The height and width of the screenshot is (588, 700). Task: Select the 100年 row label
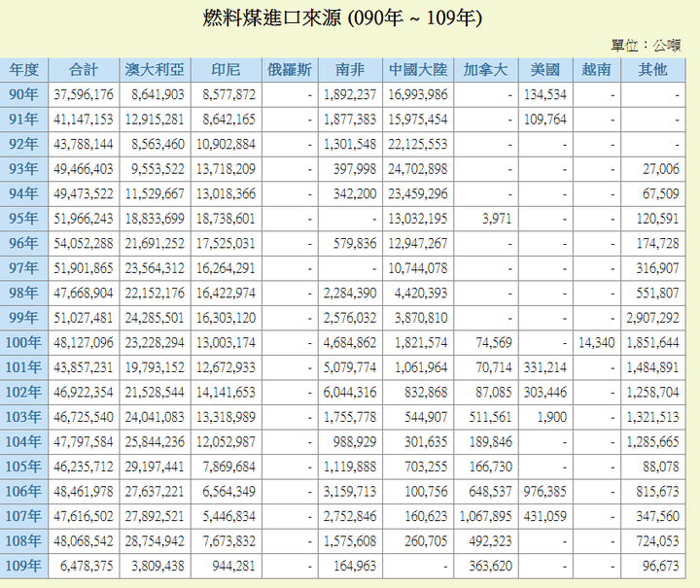click(x=24, y=343)
